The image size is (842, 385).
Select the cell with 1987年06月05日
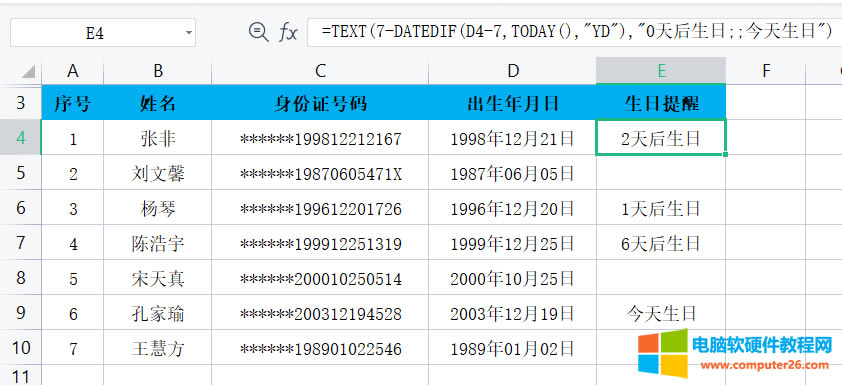(512, 173)
